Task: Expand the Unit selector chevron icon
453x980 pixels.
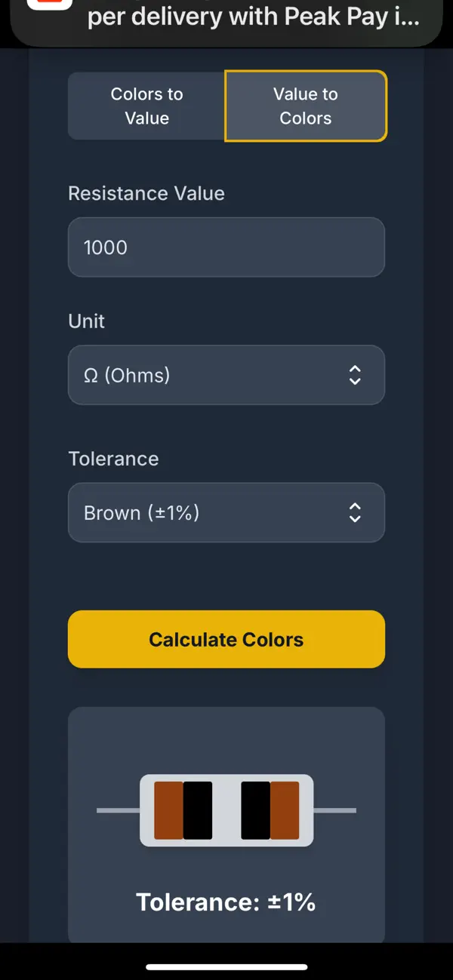Action: (x=354, y=375)
